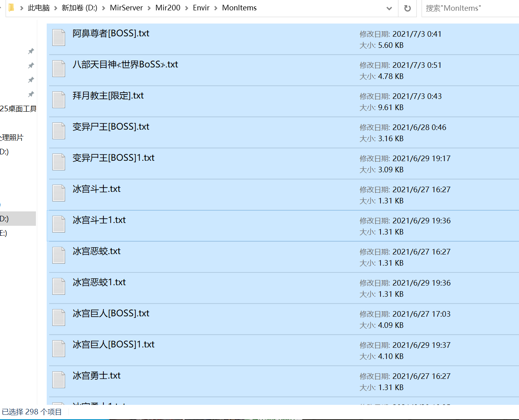519x420 pixels.
Task: Click the 冰宫勇士.txt file icon
Action: [x=59, y=380]
